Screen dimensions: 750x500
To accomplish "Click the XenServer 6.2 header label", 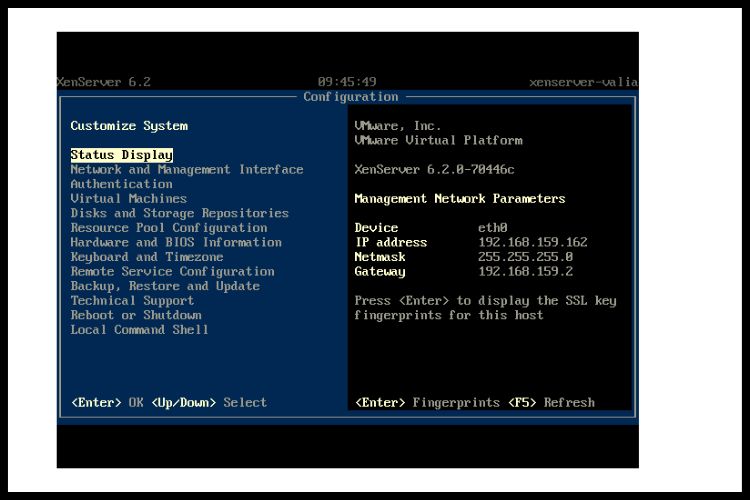I will 104,82.
